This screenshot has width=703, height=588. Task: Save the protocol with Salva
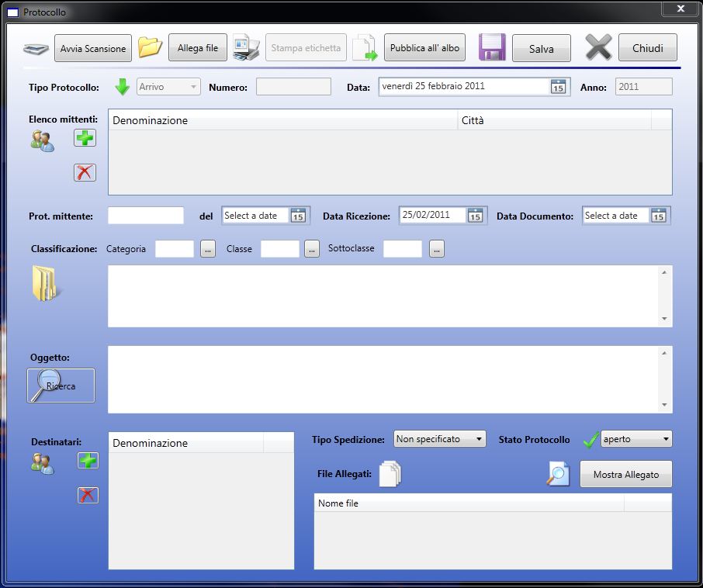pos(541,49)
